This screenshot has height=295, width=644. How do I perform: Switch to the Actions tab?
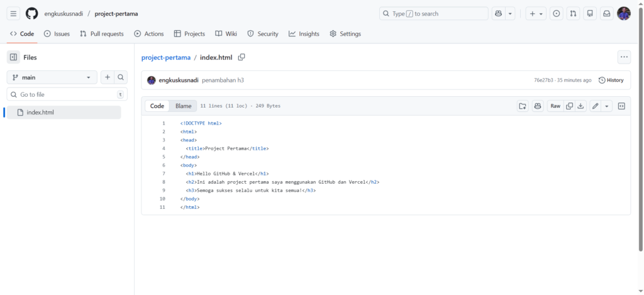click(x=149, y=34)
